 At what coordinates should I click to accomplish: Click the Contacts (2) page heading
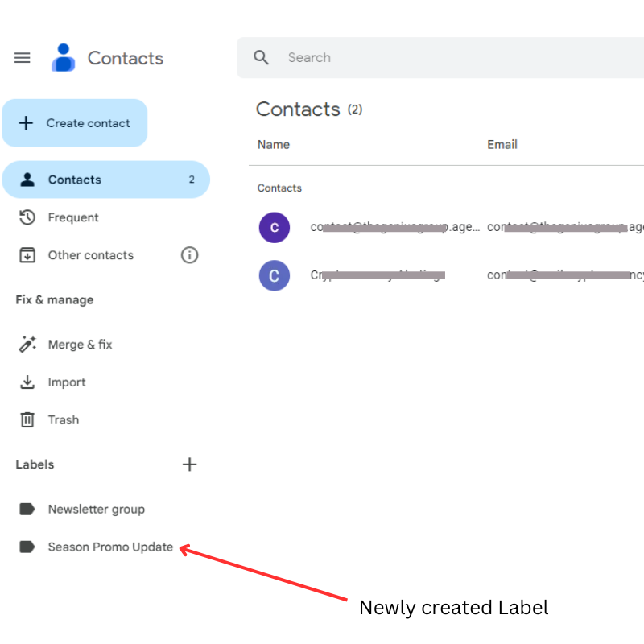pyautogui.click(x=309, y=109)
